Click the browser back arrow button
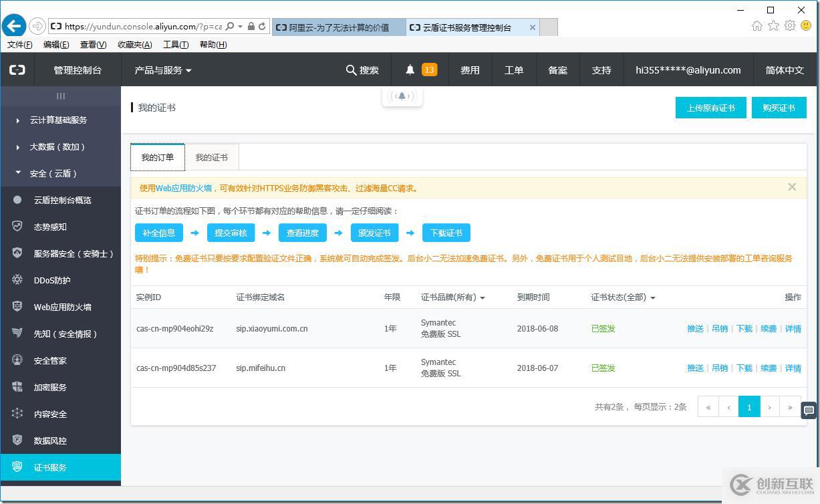The image size is (820, 504). pyautogui.click(x=15, y=26)
